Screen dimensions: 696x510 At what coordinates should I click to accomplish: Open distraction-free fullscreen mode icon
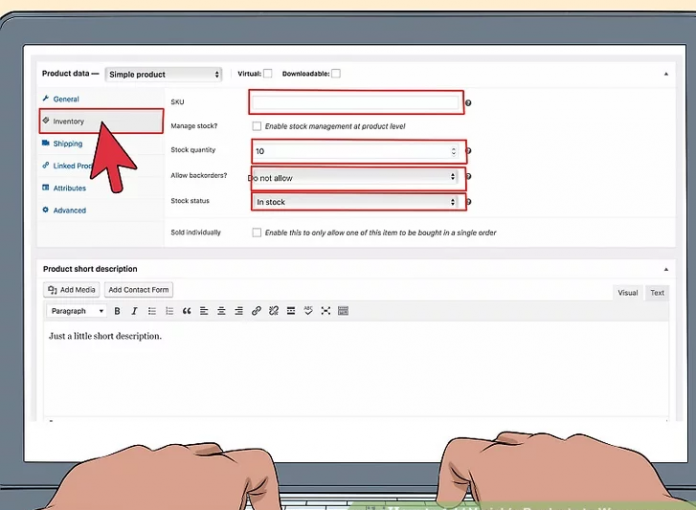point(325,311)
